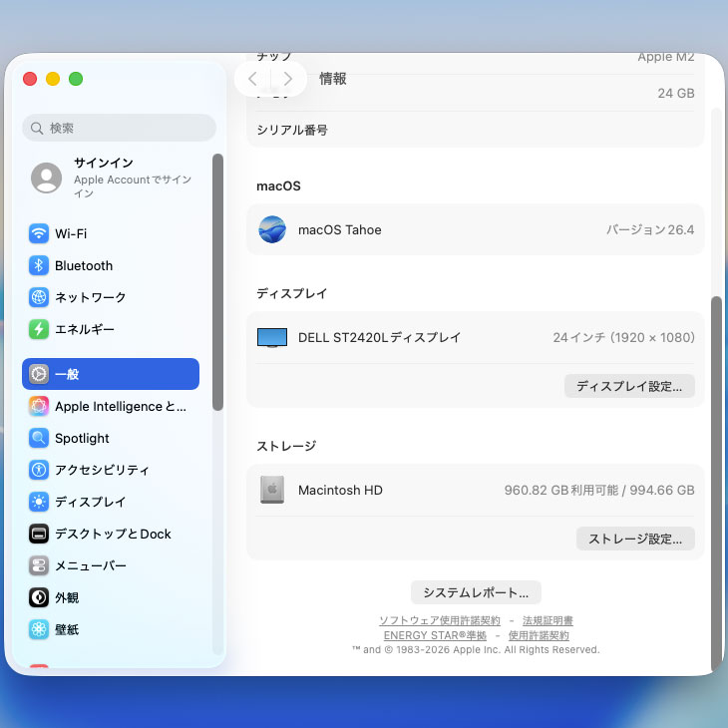Viewport: 728px width, 728px height.
Task: Click 一般 label in sidebar
Action: point(67,374)
